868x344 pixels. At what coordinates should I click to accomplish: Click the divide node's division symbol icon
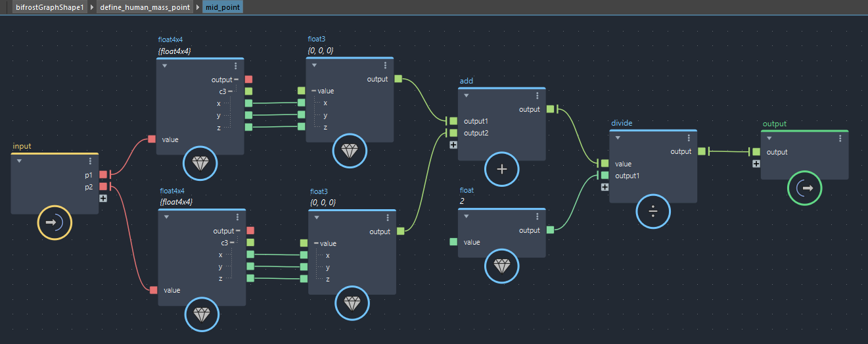653,211
